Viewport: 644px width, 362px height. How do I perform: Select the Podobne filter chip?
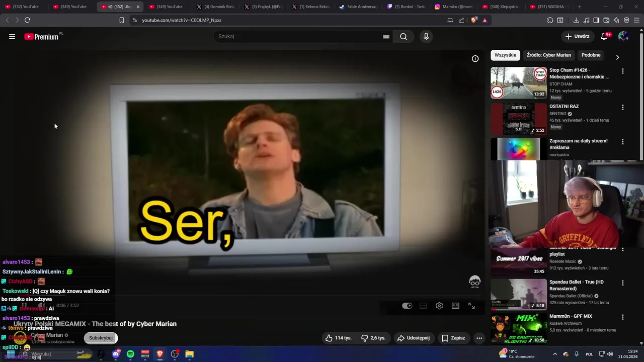[x=591, y=55]
